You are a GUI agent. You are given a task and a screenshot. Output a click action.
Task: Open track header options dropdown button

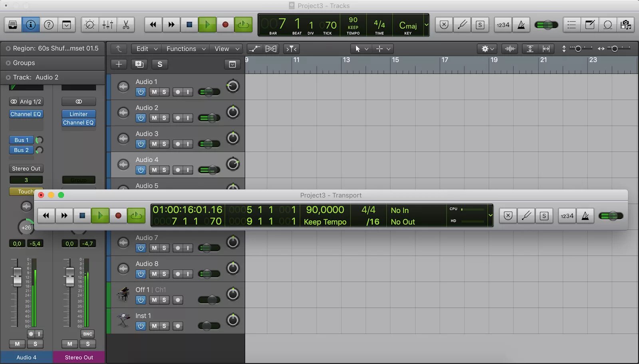(x=232, y=64)
